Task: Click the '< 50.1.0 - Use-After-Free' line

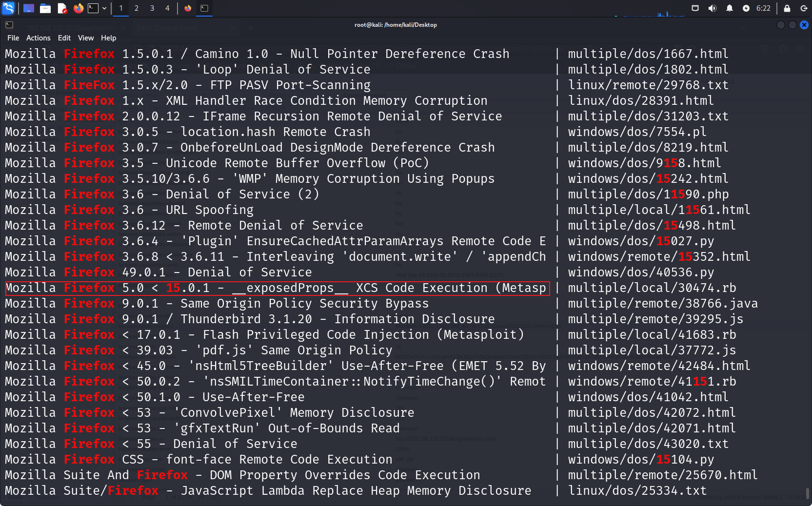Action: pyautogui.click(x=155, y=397)
